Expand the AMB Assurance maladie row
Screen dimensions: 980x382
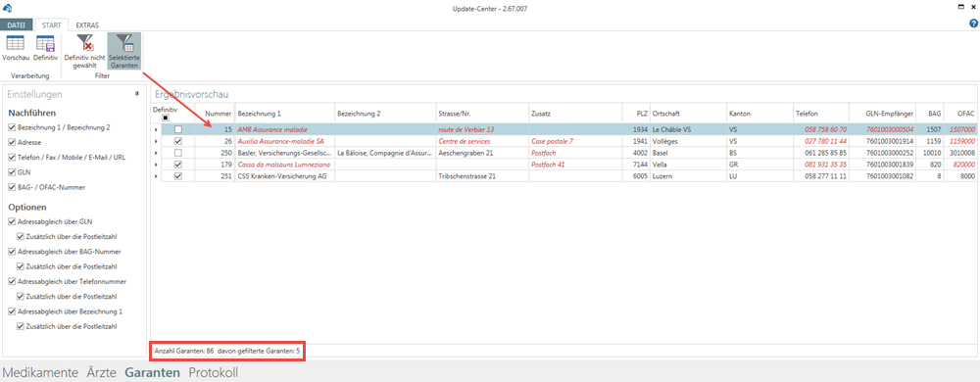156,129
